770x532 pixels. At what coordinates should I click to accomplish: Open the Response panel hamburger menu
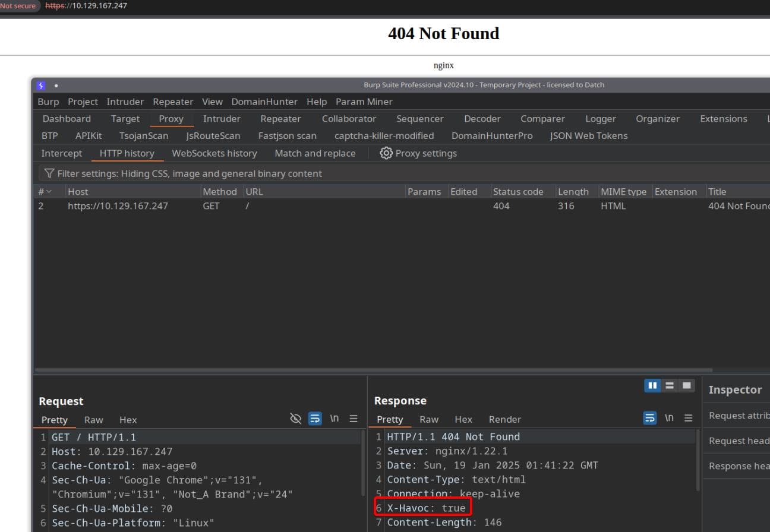pos(689,418)
